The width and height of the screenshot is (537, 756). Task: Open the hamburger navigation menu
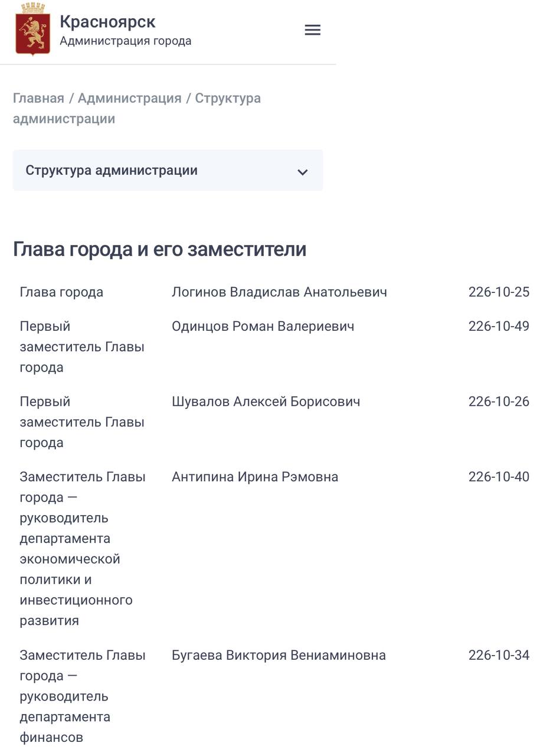click(x=312, y=30)
